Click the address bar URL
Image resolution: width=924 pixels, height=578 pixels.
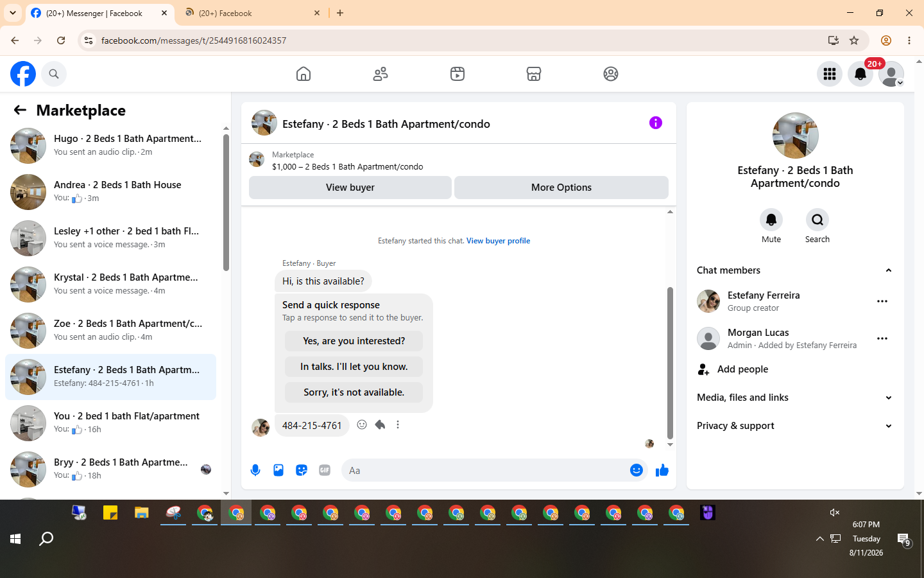point(194,40)
